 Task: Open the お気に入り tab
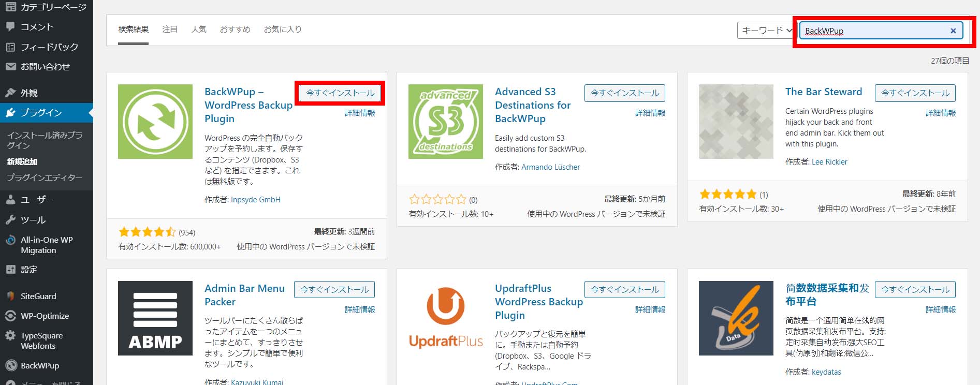[283, 29]
